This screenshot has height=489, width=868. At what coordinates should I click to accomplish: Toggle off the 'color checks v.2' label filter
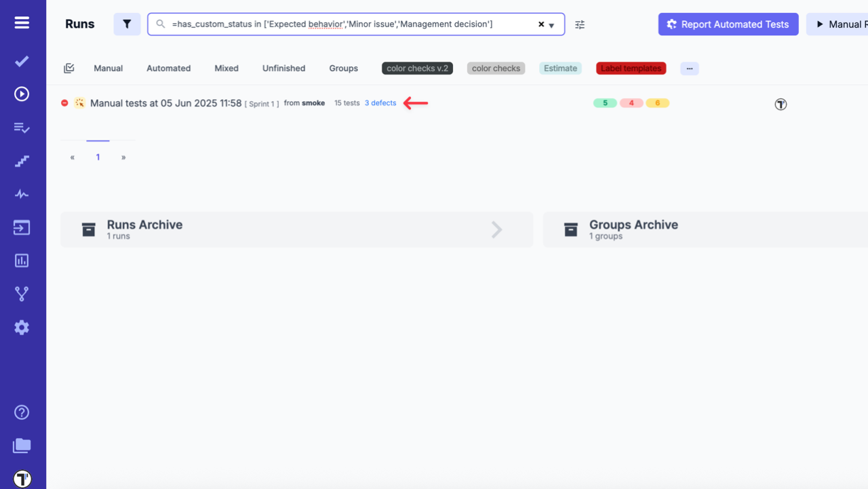[417, 68]
